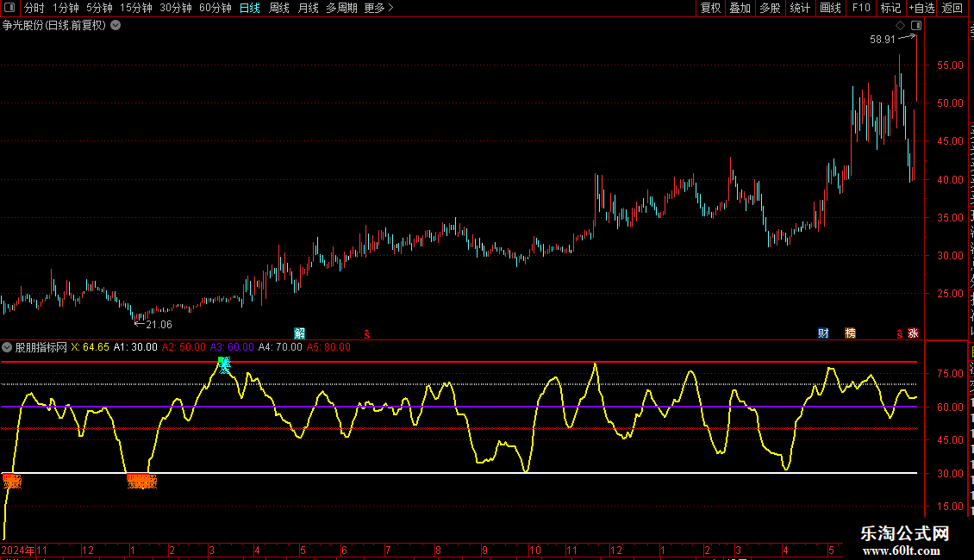
Task: Open 统计 statistics tool
Action: [x=799, y=8]
